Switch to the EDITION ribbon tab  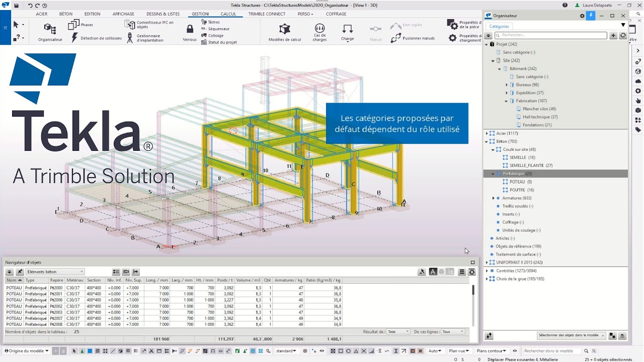(x=92, y=14)
